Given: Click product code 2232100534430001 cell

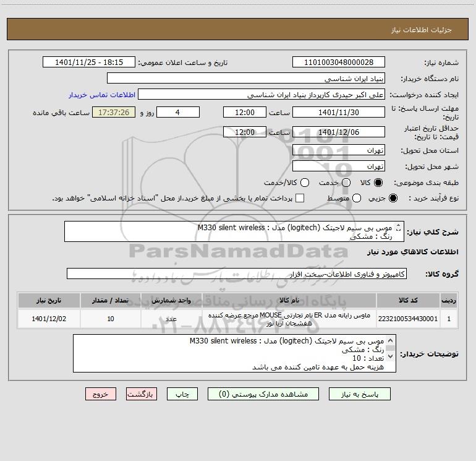Looking at the screenshot, I should tap(408, 319).
